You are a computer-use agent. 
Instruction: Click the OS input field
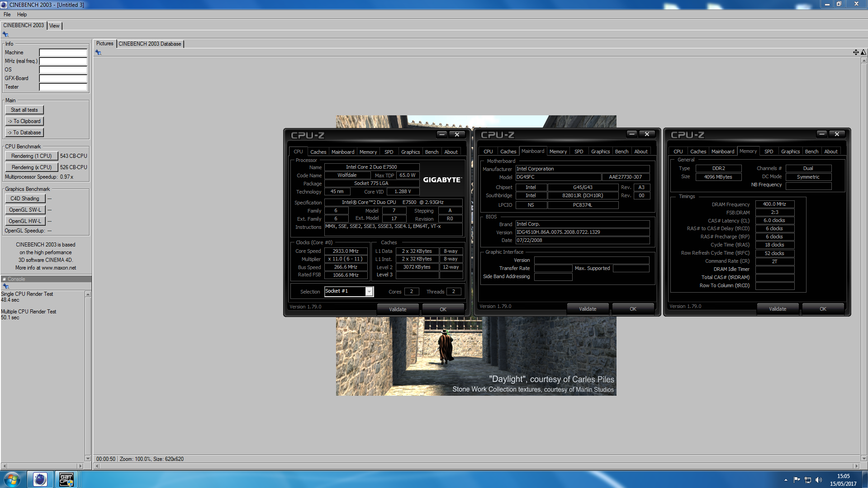coord(63,70)
